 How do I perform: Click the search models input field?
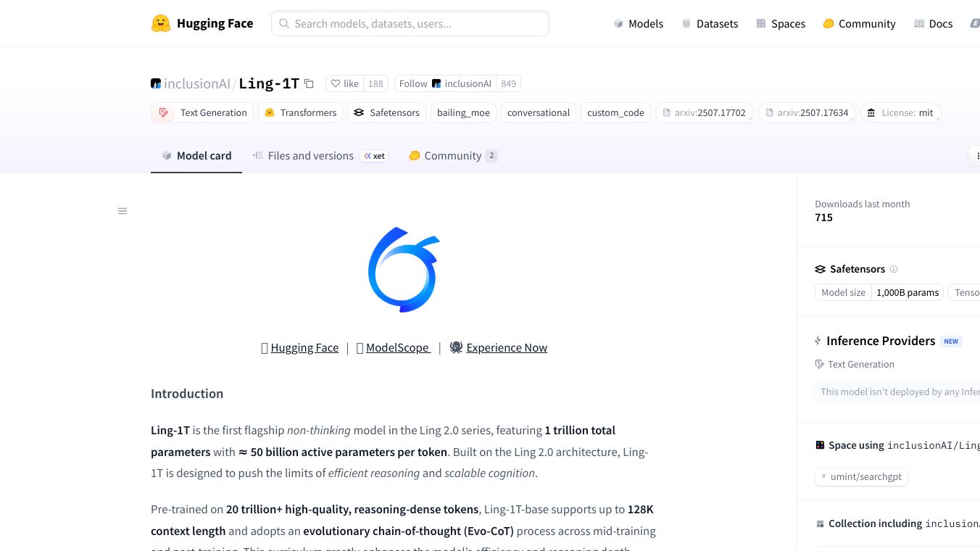[410, 23]
